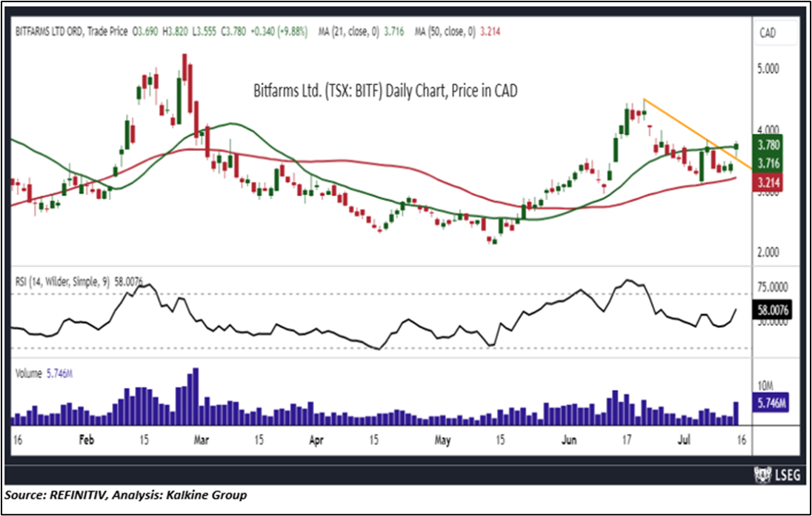Click the 2.000 price axis label
The image size is (812, 516).
768,252
